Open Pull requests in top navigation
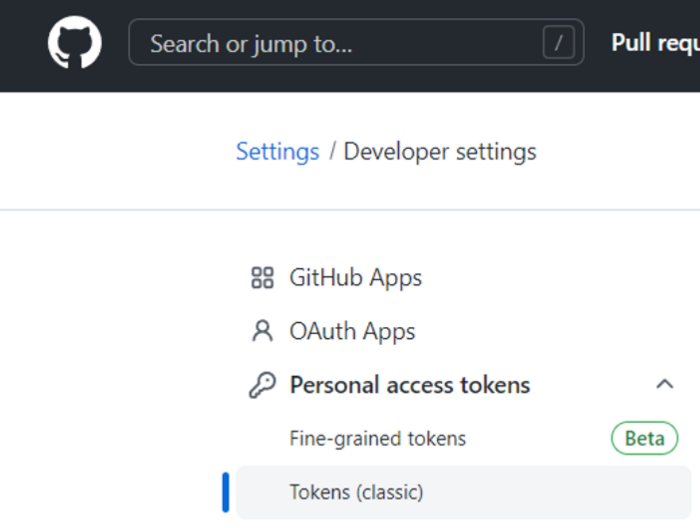Image resolution: width=700 pixels, height=528 pixels. (655, 43)
